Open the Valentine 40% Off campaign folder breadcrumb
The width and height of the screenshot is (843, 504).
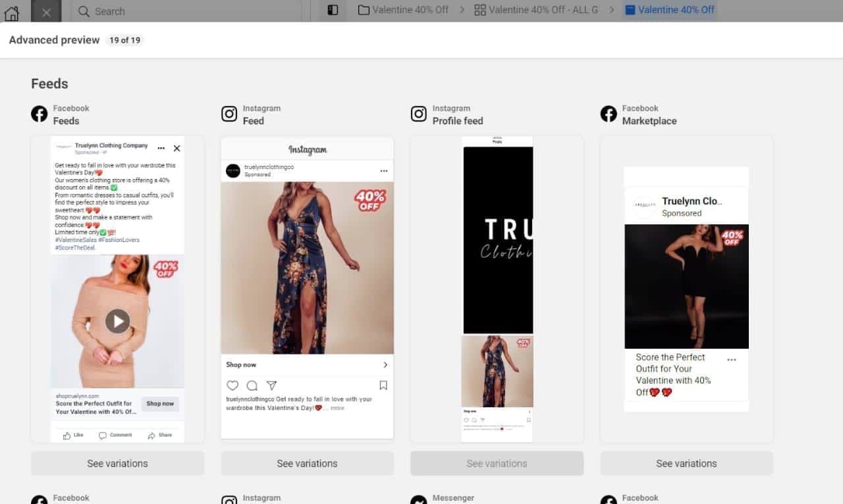click(x=403, y=10)
